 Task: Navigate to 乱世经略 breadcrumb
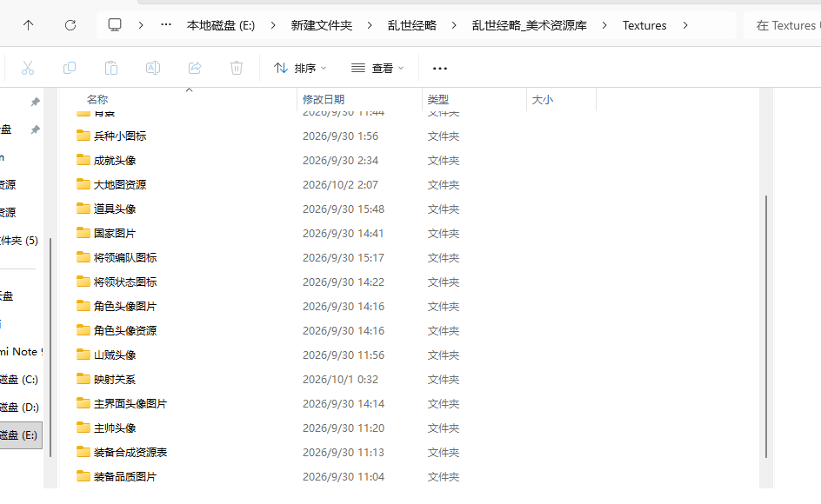412,25
